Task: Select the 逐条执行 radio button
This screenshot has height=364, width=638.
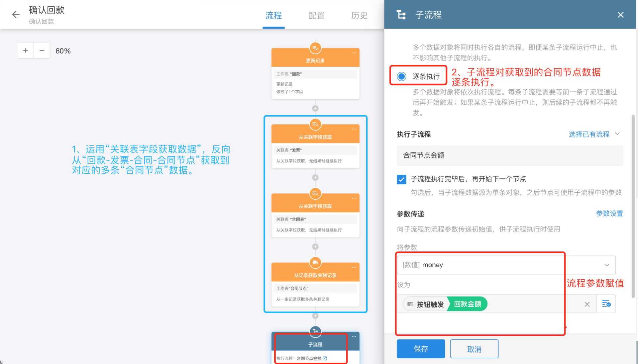Action: (x=401, y=76)
